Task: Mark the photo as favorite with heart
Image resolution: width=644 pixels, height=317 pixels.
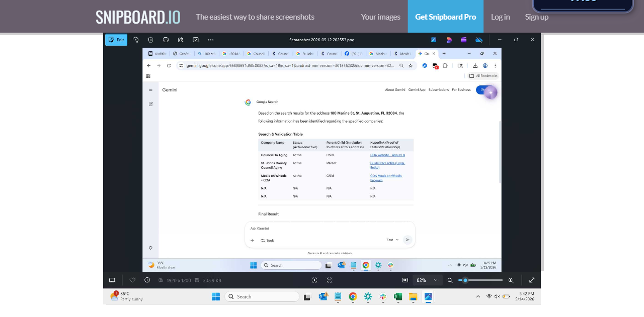Action: coord(132,280)
